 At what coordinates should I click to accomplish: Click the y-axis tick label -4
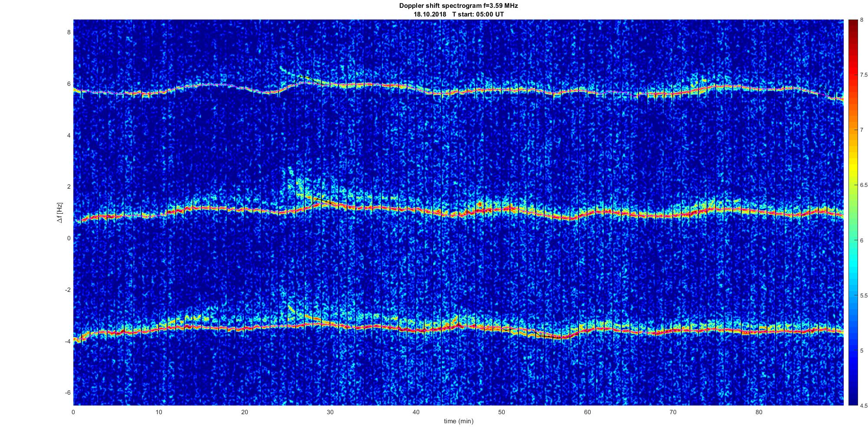(67, 341)
